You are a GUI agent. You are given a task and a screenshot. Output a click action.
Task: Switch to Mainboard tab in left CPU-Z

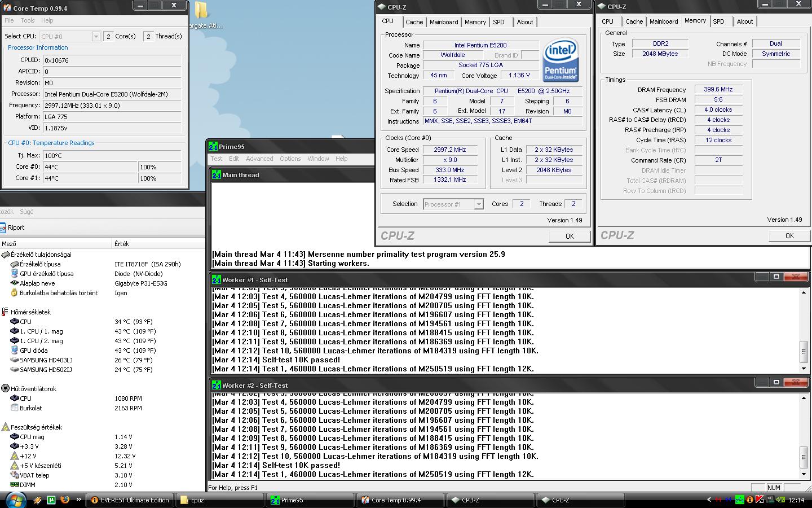tap(444, 22)
